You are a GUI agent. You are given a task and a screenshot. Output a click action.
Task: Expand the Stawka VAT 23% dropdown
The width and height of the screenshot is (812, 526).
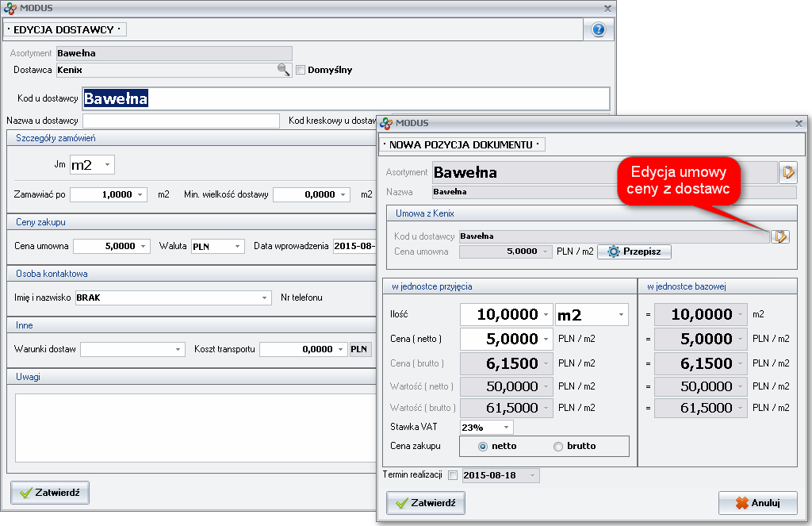506,427
